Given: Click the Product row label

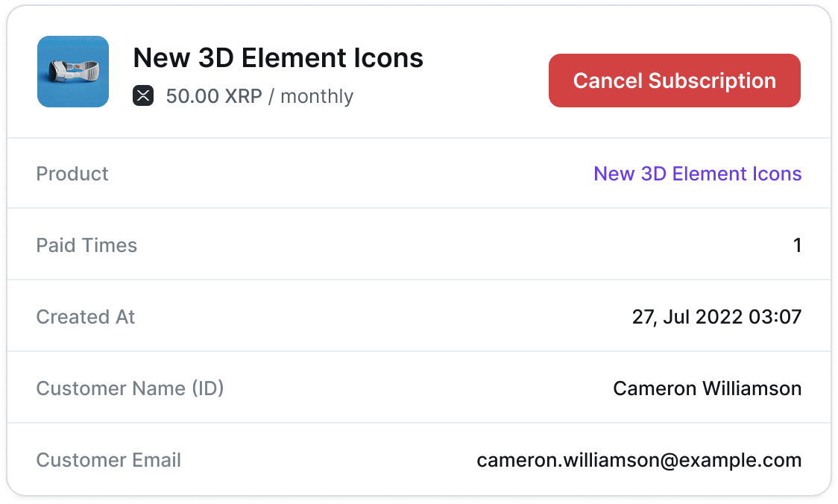Looking at the screenshot, I should coord(72,174).
